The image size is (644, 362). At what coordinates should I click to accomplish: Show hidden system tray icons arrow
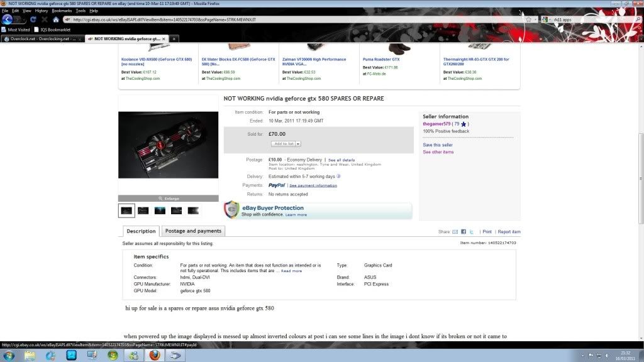pyautogui.click(x=582, y=356)
